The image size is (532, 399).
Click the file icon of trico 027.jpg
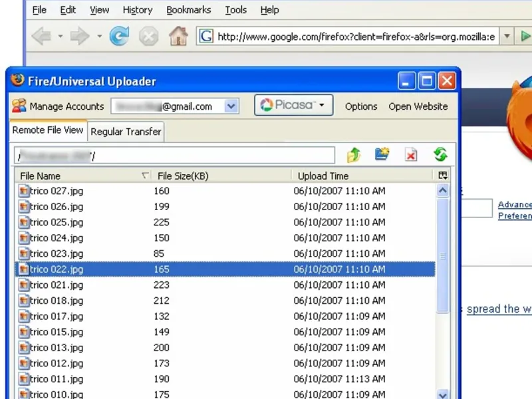pos(24,191)
